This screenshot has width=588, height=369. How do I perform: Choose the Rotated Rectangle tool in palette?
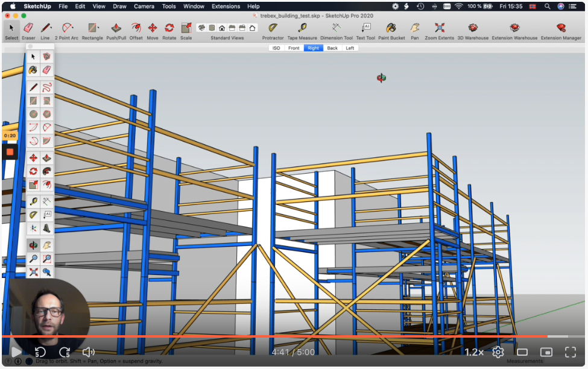click(46, 101)
